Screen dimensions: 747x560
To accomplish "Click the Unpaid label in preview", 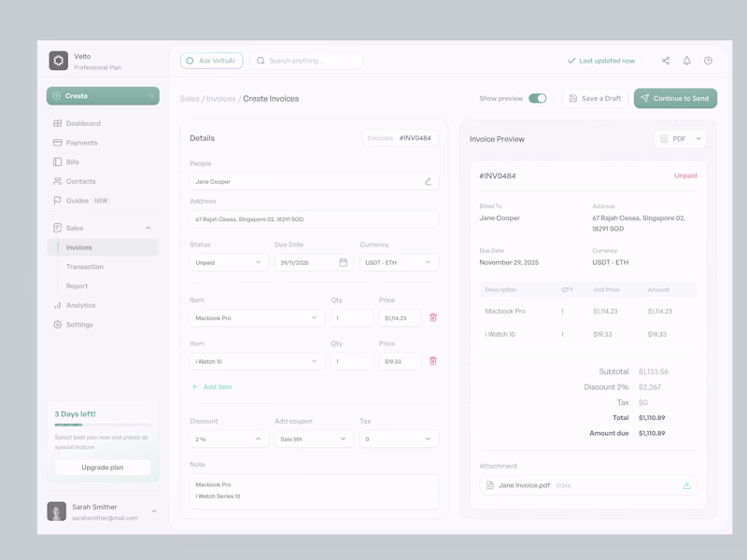I will click(685, 175).
